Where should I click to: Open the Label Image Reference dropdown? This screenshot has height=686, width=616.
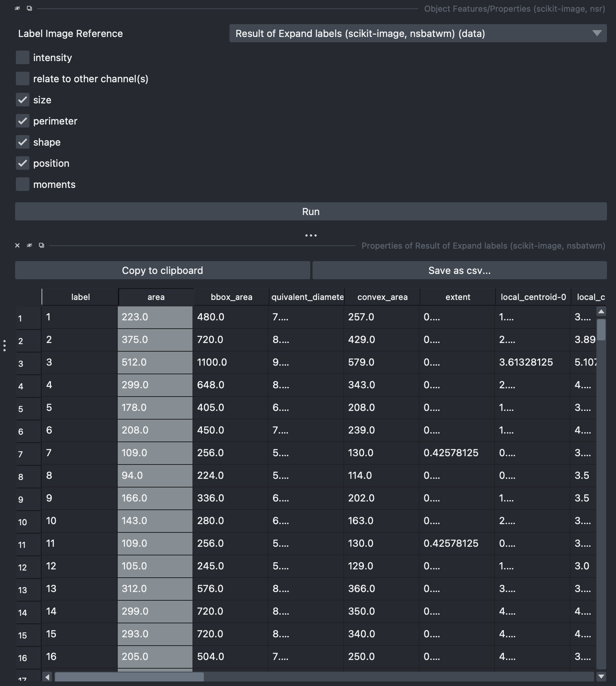pos(418,34)
